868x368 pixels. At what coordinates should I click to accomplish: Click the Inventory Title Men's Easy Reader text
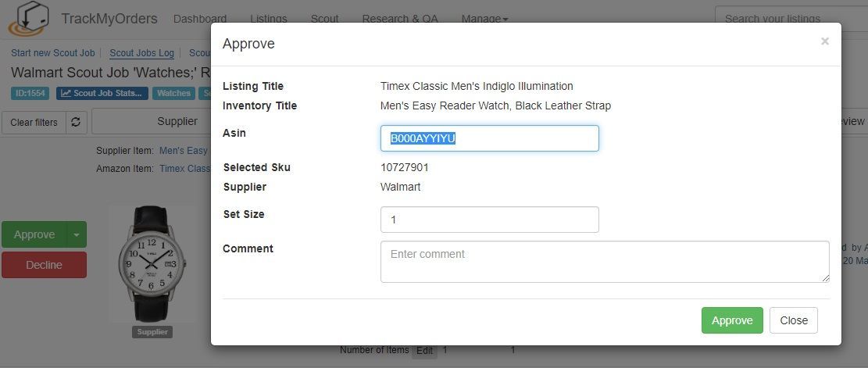click(x=495, y=105)
